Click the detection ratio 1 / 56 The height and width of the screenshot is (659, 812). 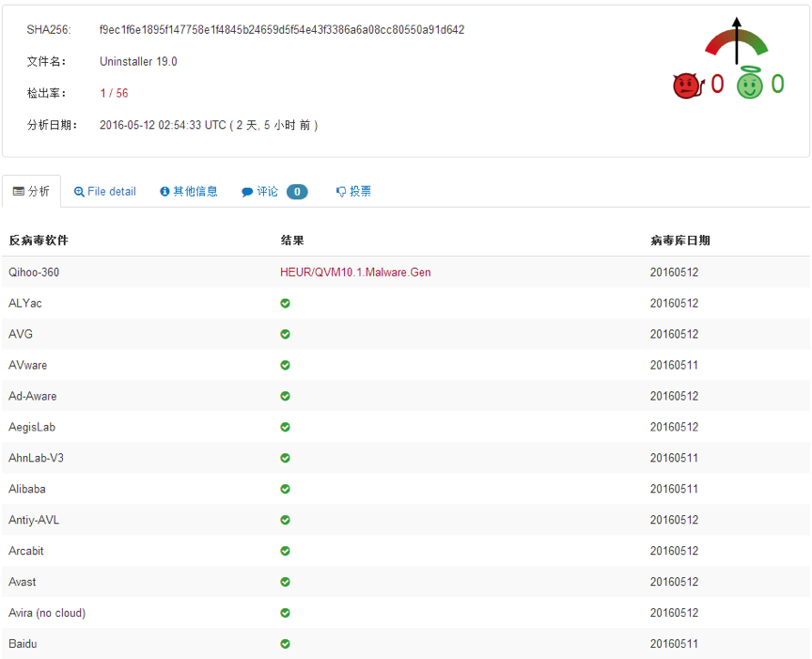[114, 93]
